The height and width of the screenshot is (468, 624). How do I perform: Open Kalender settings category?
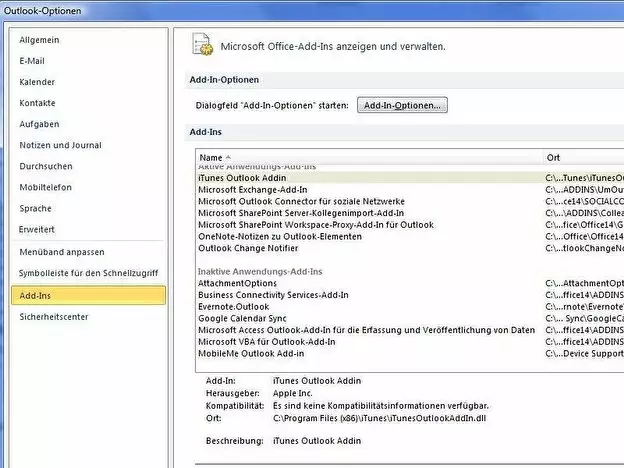[37, 82]
